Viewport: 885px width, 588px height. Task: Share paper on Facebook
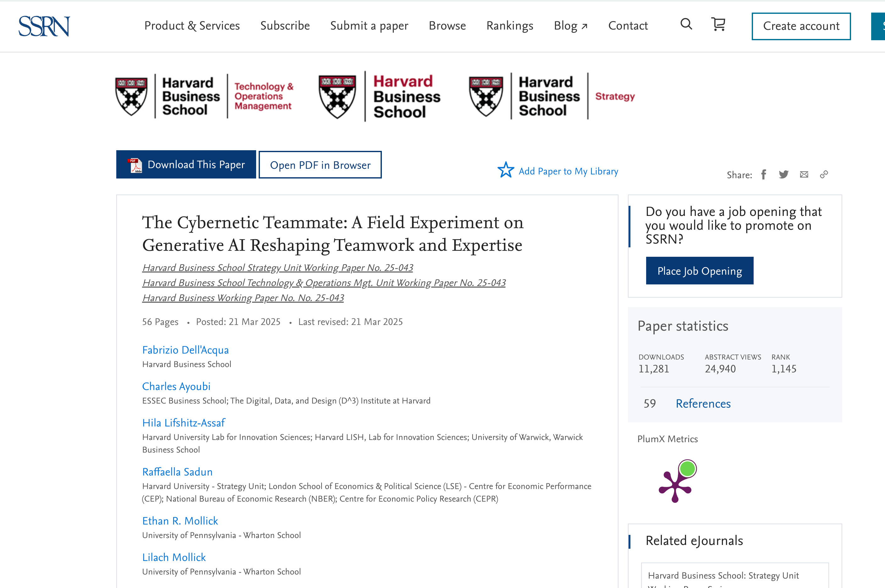[x=763, y=174]
